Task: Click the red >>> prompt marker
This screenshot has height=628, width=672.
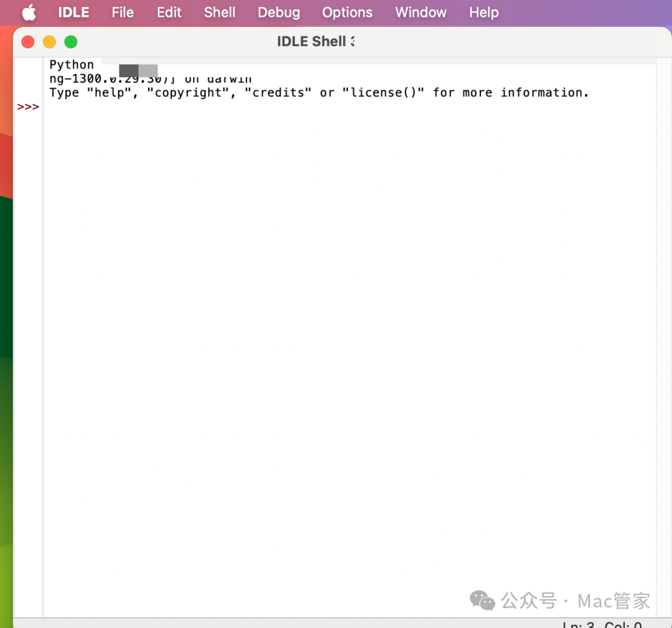Action: [28, 107]
